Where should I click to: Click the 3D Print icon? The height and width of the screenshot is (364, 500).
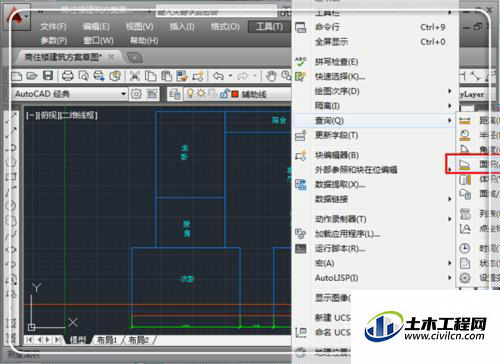tap(115, 76)
